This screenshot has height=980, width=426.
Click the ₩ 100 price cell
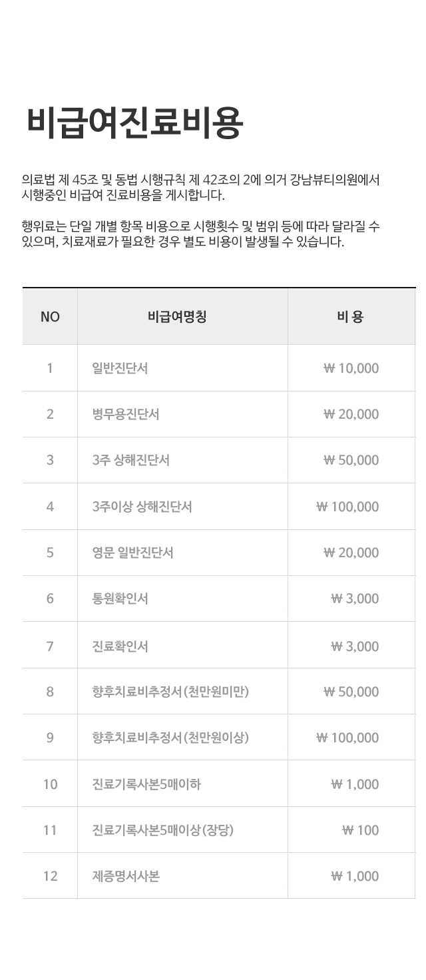(360, 830)
